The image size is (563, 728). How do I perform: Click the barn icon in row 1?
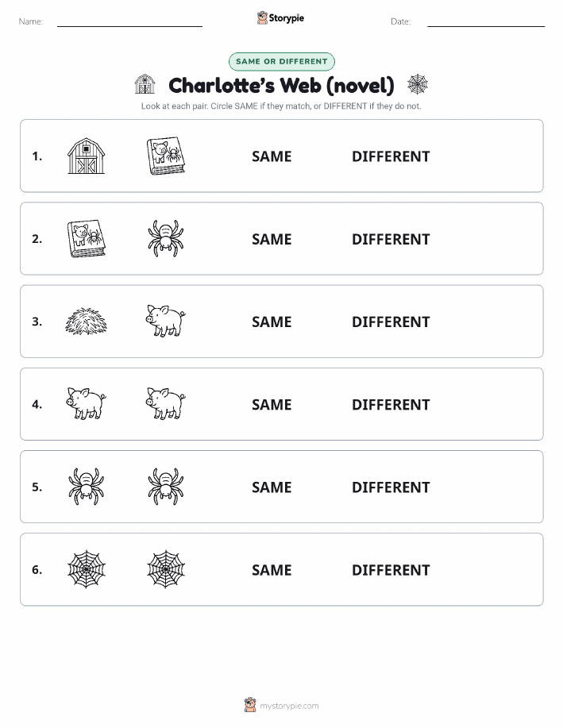tap(86, 156)
